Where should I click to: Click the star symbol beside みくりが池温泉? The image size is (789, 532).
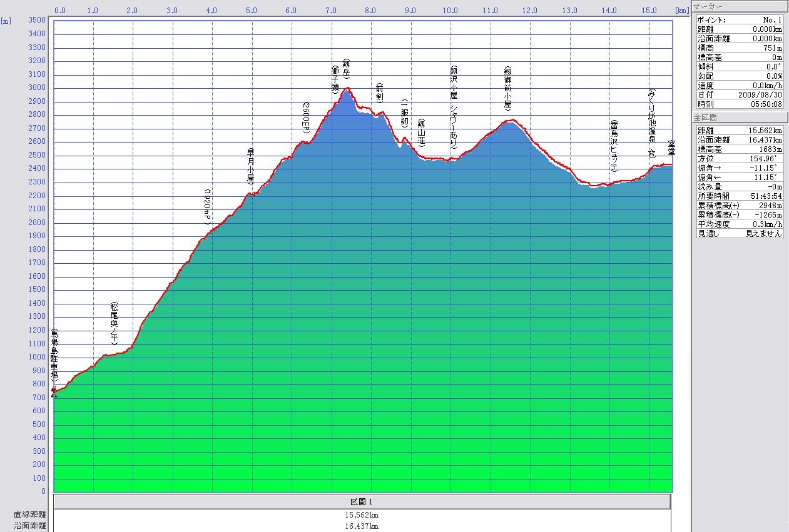coord(651,153)
